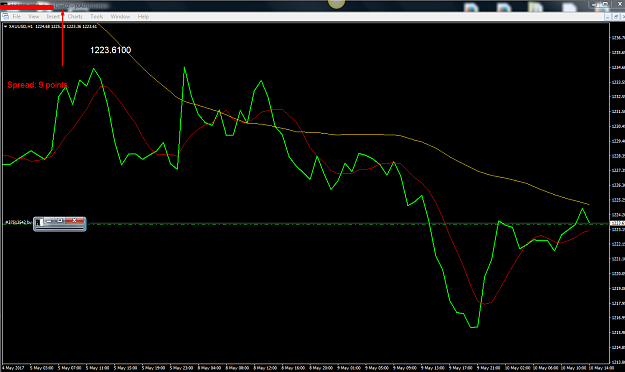Image resolution: width=625 pixels, height=372 pixels.
Task: Open the File menu
Action: tap(17, 17)
